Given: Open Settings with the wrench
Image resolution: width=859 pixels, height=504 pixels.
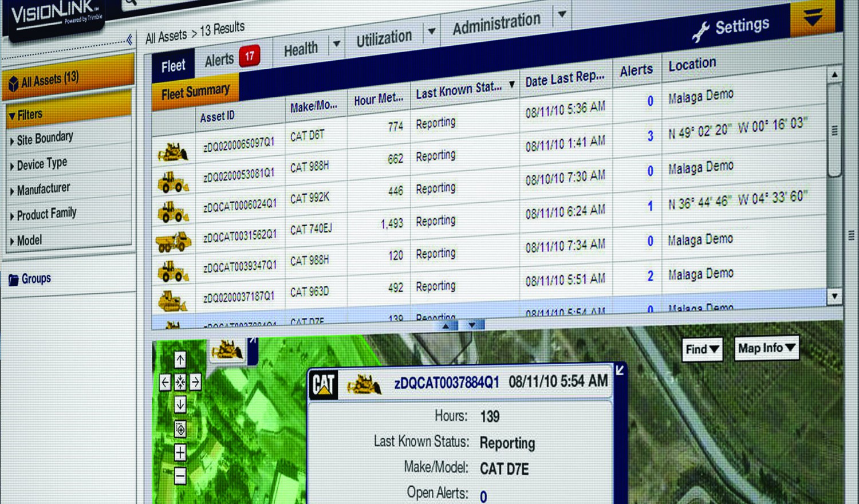Looking at the screenshot, I should pyautogui.click(x=731, y=28).
